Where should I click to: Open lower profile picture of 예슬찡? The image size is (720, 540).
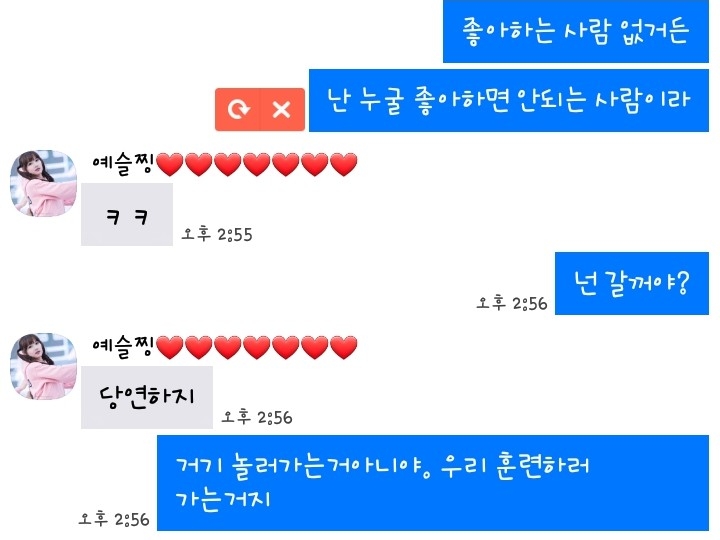(x=43, y=366)
